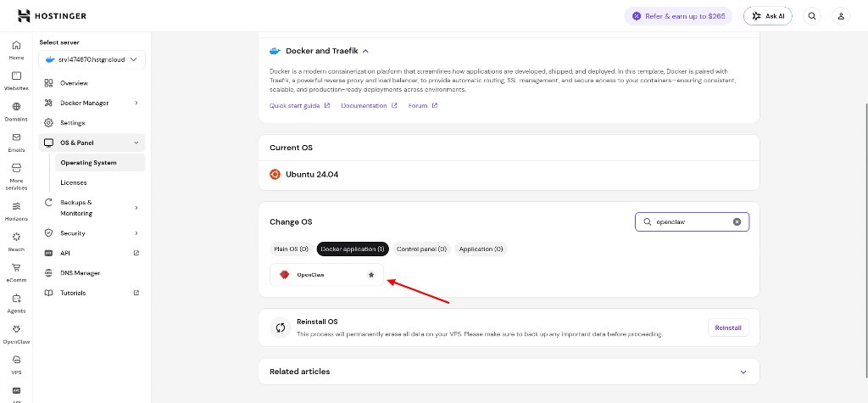Select the Application (0) filter
The width and height of the screenshot is (868, 403).
coord(481,249)
